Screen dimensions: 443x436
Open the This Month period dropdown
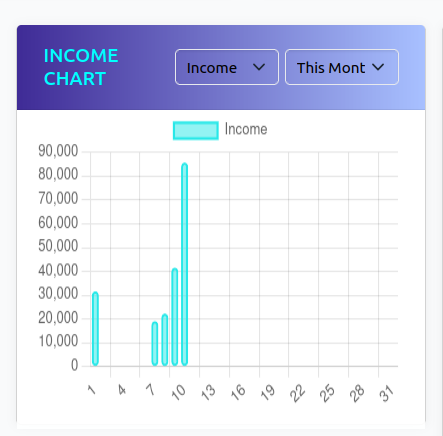point(342,67)
